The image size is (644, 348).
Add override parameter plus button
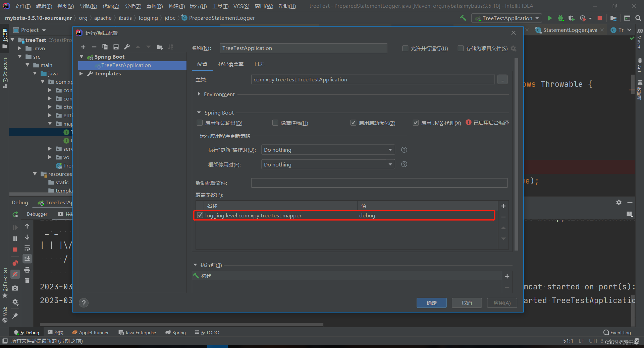[x=503, y=206]
